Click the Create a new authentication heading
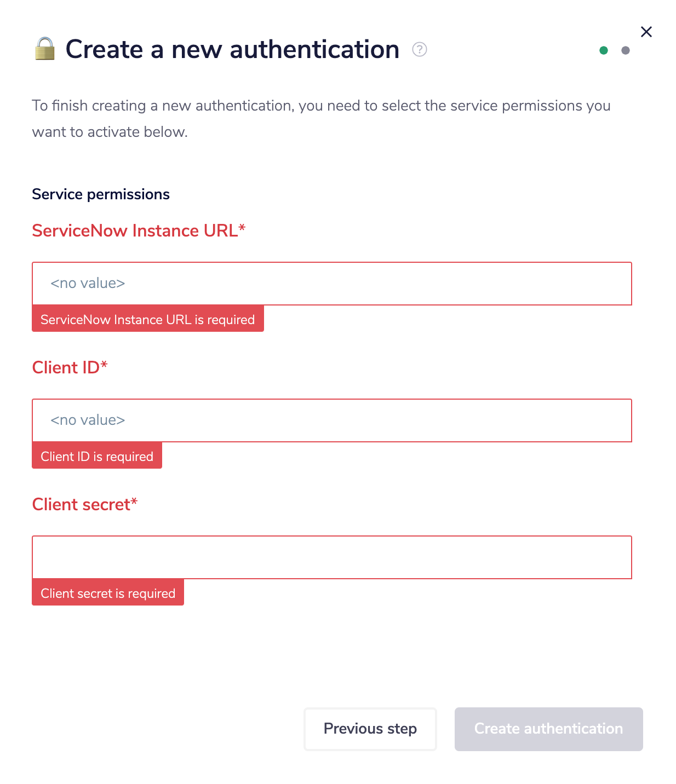Viewport: 676px width, 784px height. (x=232, y=49)
